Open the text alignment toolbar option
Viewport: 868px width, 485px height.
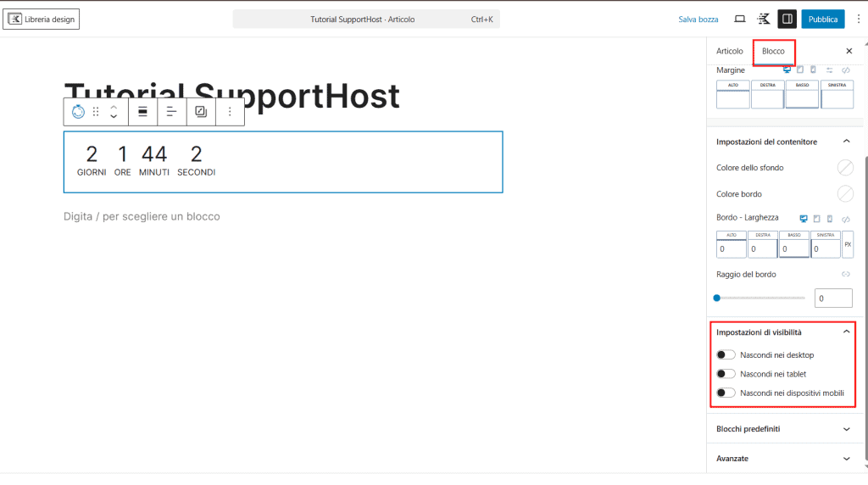[171, 112]
